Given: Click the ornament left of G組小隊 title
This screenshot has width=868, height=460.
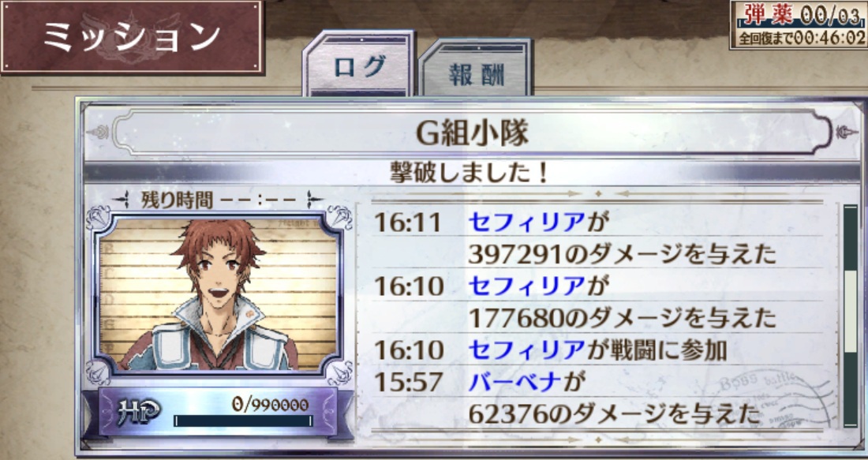Looking at the screenshot, I should (x=99, y=133).
